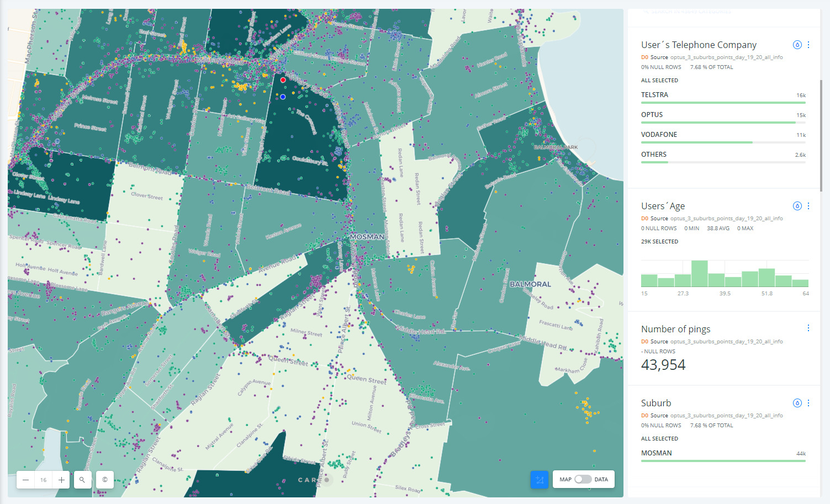830x504 pixels.
Task: Click the copyright attribution icon
Action: pyautogui.click(x=104, y=480)
